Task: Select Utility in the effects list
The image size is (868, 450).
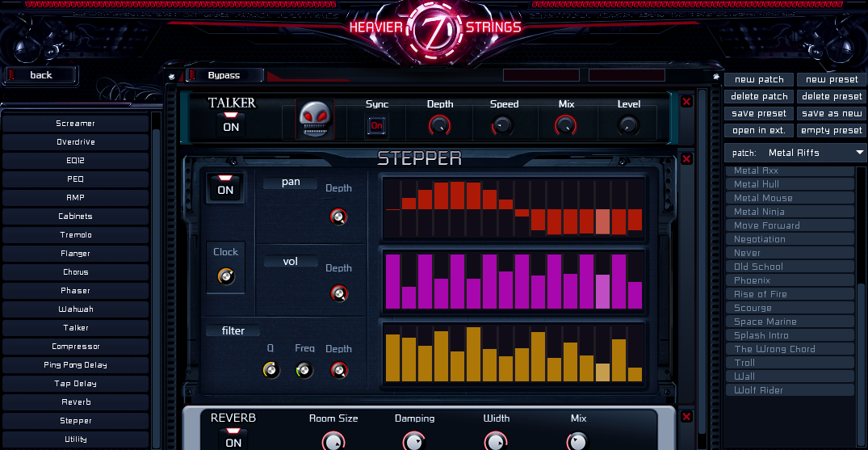Action: [x=76, y=439]
